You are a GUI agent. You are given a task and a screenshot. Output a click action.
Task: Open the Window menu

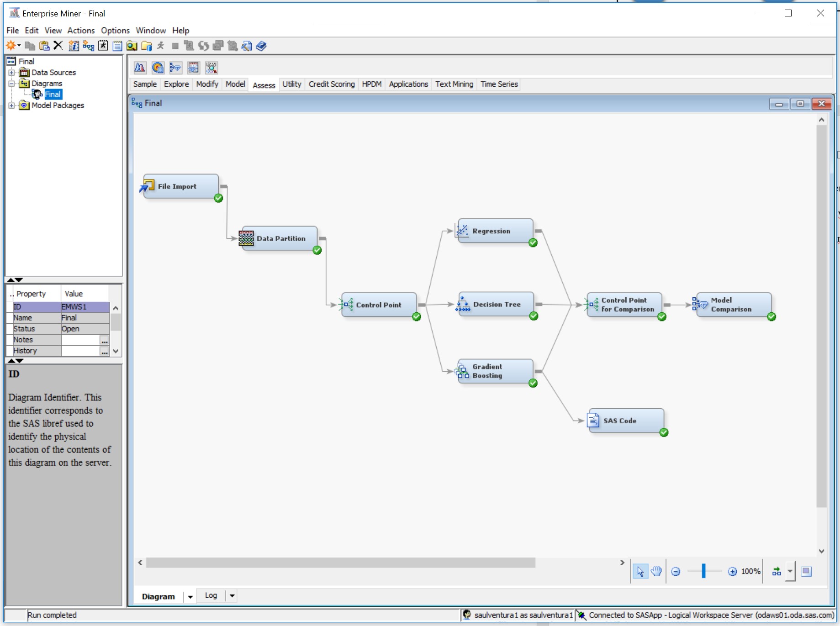[x=151, y=31]
